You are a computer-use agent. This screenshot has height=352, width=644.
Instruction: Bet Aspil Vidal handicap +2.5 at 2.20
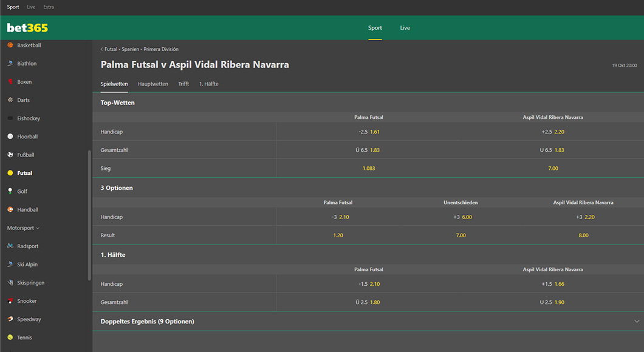[553, 132]
